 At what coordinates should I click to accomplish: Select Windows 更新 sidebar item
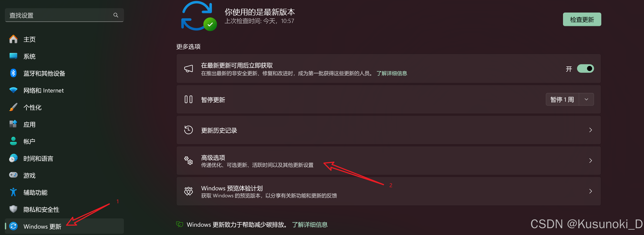point(64,226)
